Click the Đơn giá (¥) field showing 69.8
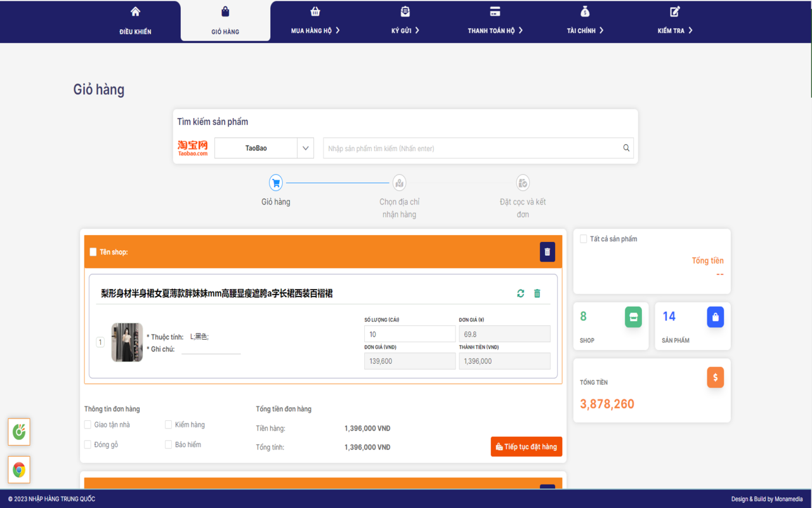Viewport: 812px width, 508px height. pyautogui.click(x=504, y=334)
